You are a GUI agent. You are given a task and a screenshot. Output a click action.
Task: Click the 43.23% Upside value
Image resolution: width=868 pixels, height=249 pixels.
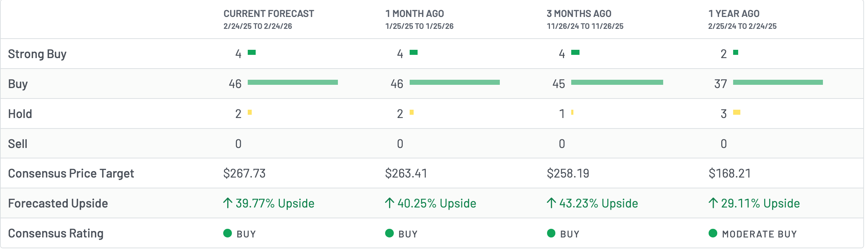coord(599,204)
